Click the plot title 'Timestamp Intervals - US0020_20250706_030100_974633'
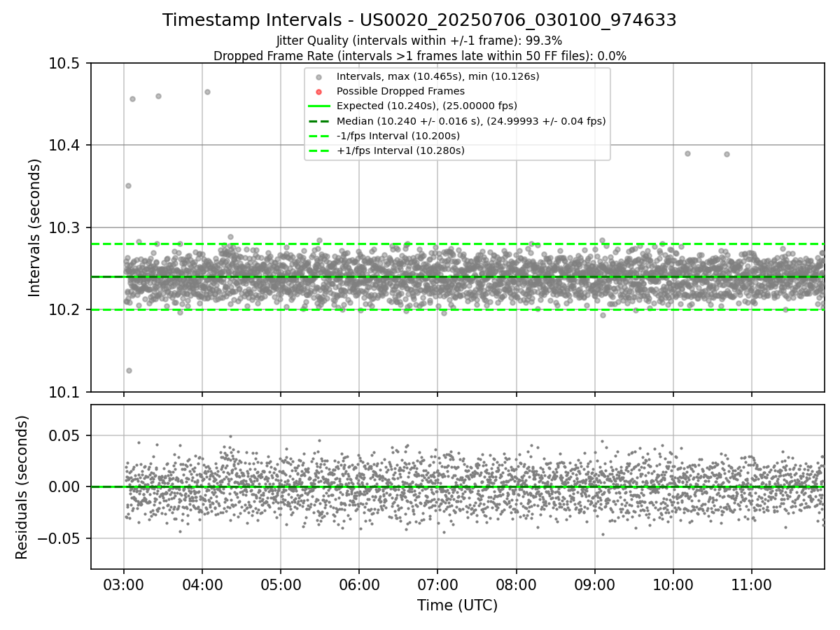 (x=419, y=20)
